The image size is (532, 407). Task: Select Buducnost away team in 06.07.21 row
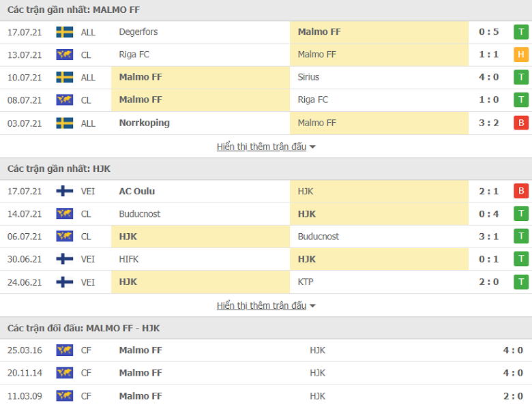pyautogui.click(x=319, y=237)
